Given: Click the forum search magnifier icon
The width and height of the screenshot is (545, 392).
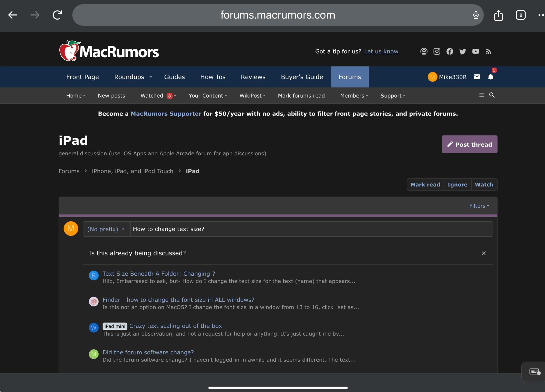Looking at the screenshot, I should point(492,95).
